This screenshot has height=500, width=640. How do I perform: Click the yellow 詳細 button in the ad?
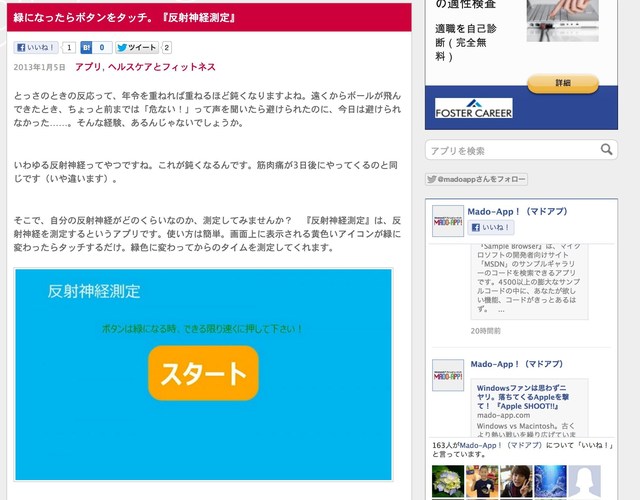click(x=562, y=83)
